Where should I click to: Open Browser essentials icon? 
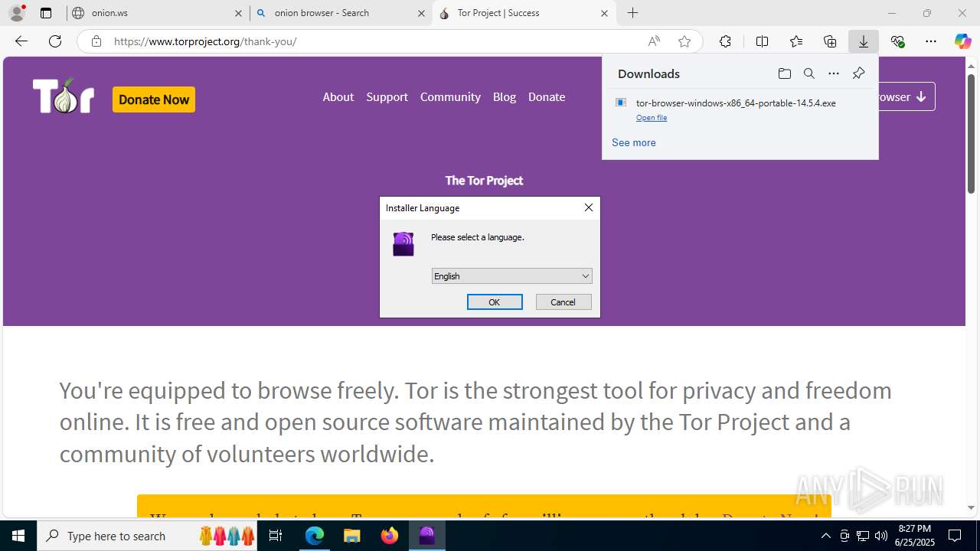tap(897, 41)
